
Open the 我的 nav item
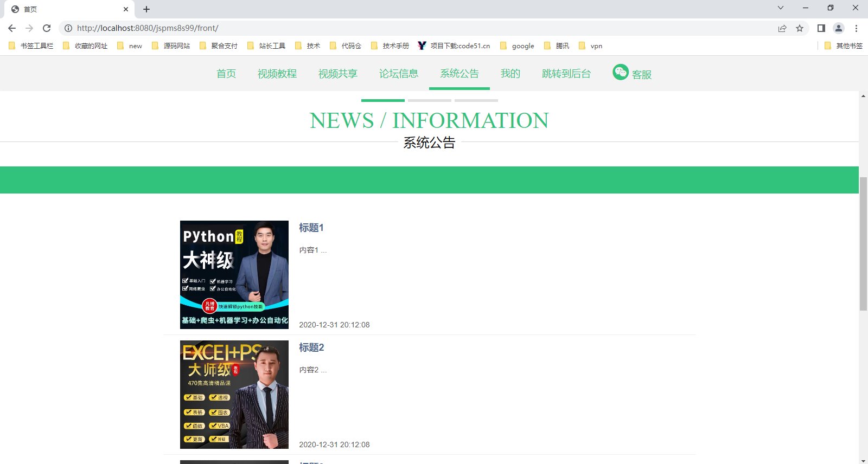pyautogui.click(x=510, y=74)
